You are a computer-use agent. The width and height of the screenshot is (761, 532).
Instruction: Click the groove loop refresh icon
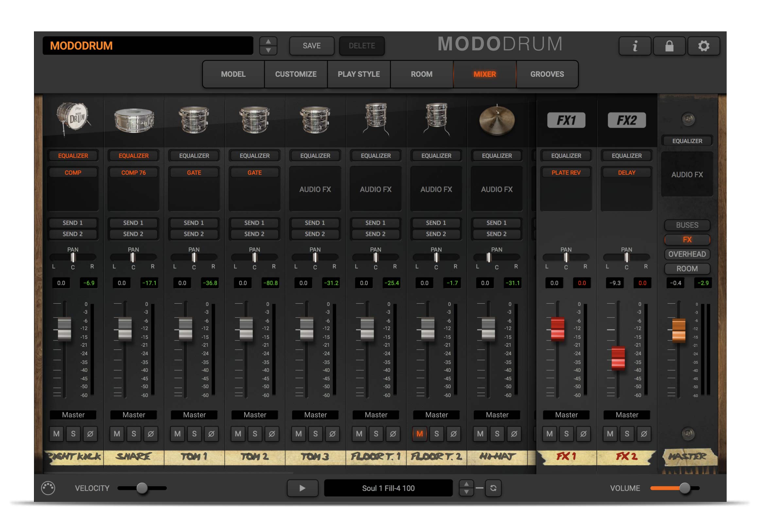click(x=493, y=488)
